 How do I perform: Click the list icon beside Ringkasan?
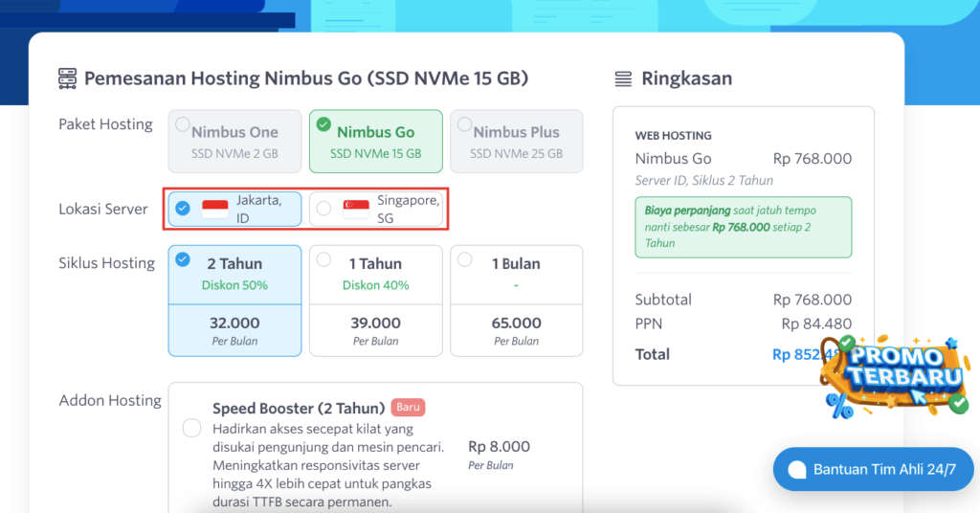pyautogui.click(x=623, y=78)
